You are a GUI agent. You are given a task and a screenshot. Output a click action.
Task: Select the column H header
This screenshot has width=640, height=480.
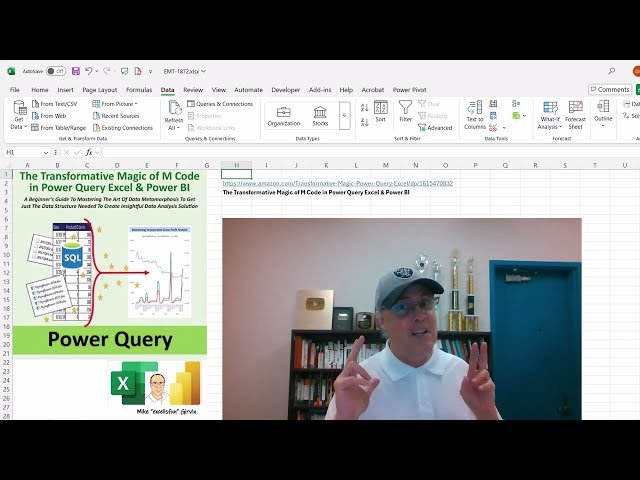click(236, 165)
